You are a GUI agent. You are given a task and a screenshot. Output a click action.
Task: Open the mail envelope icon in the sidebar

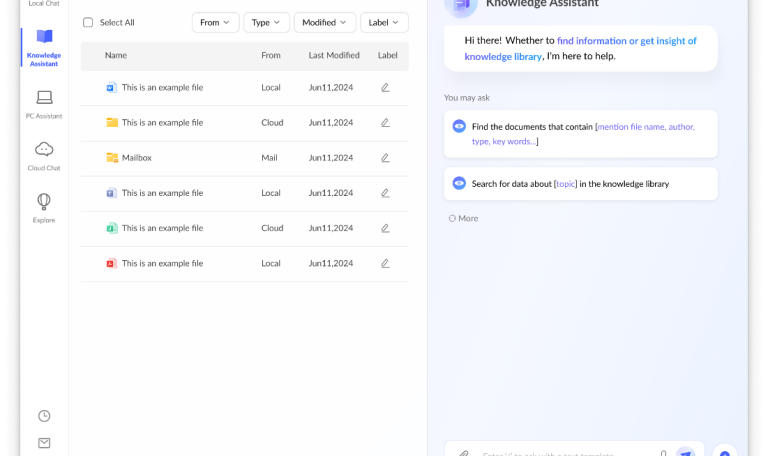[44, 443]
